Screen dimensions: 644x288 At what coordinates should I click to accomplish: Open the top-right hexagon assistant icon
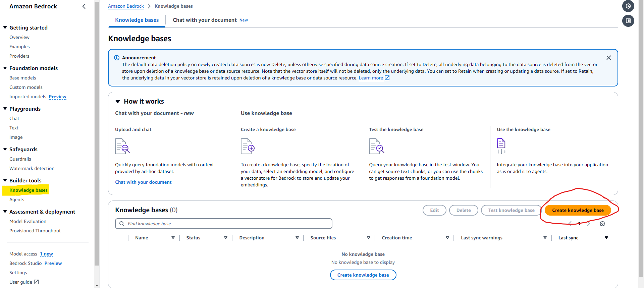click(628, 6)
